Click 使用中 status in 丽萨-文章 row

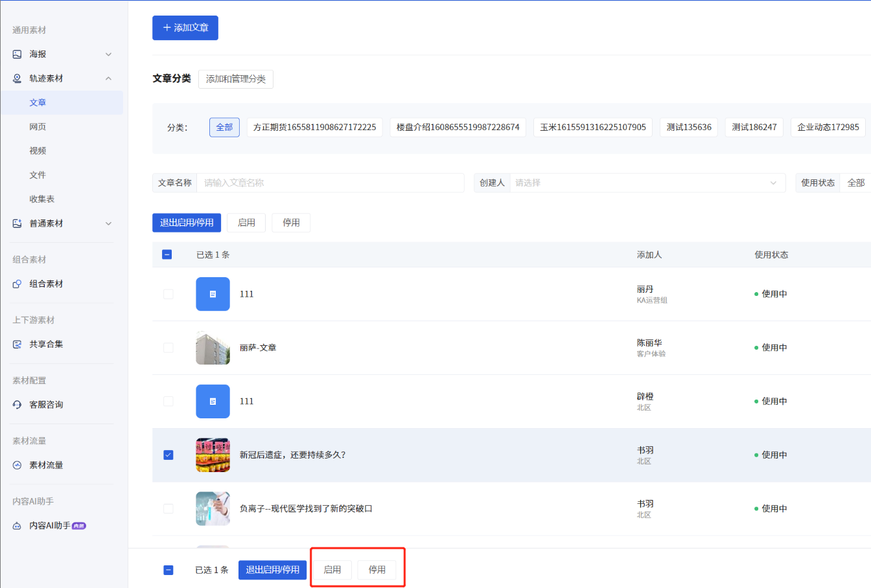pos(771,348)
